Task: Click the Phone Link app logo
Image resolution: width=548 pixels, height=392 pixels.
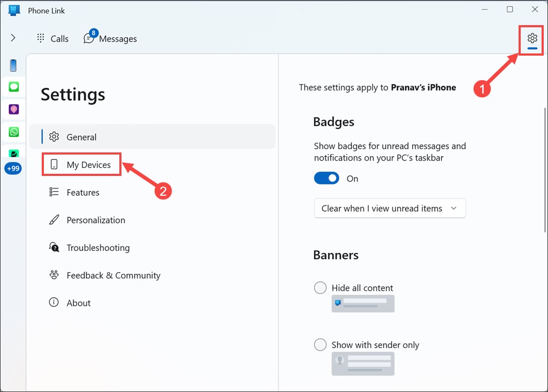Action: click(14, 10)
